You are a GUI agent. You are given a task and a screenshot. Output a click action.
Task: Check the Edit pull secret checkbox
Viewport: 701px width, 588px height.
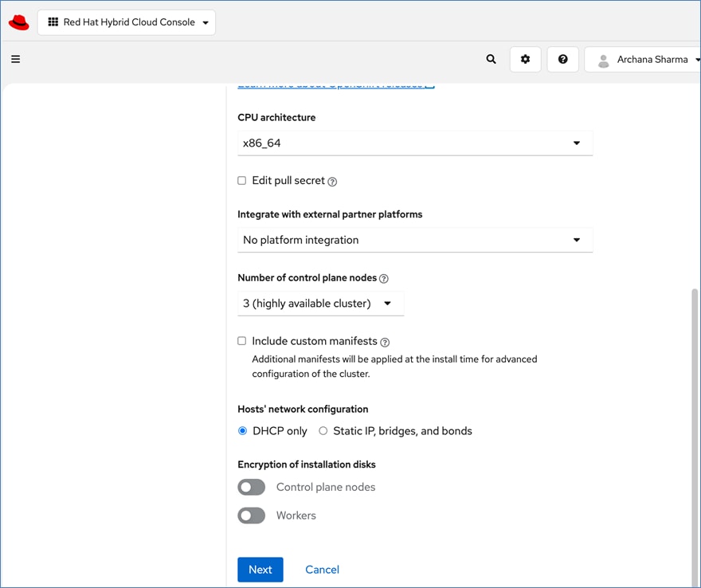click(242, 180)
